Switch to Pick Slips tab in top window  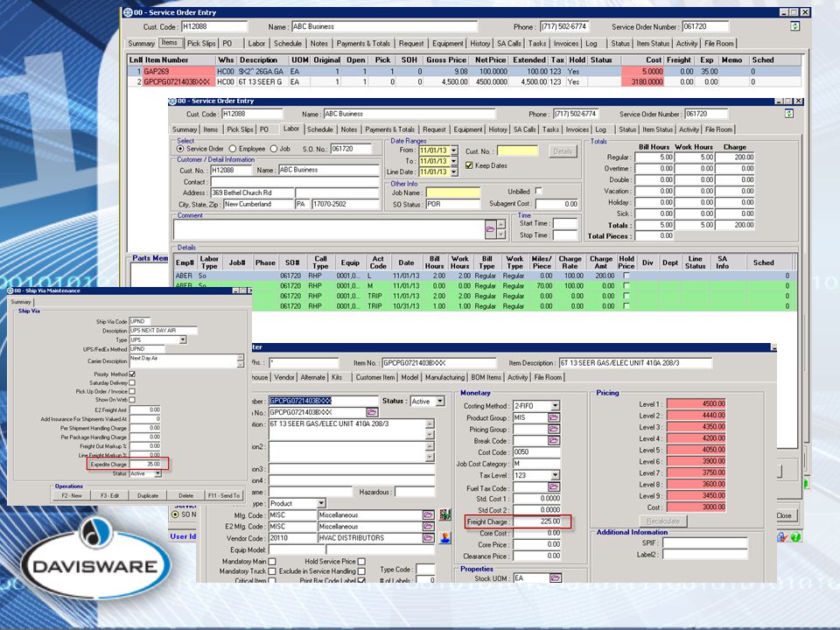tap(201, 44)
